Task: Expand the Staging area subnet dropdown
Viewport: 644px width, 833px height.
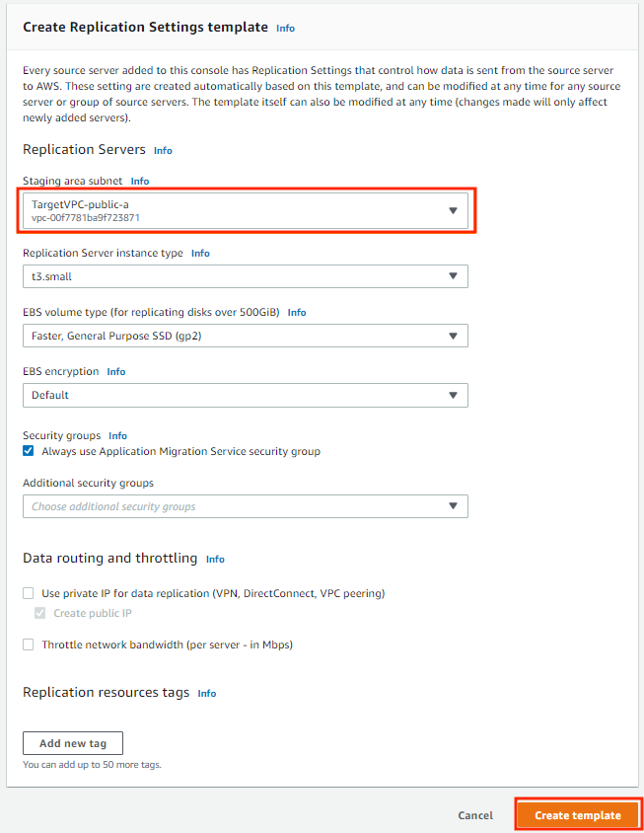Action: click(246, 211)
